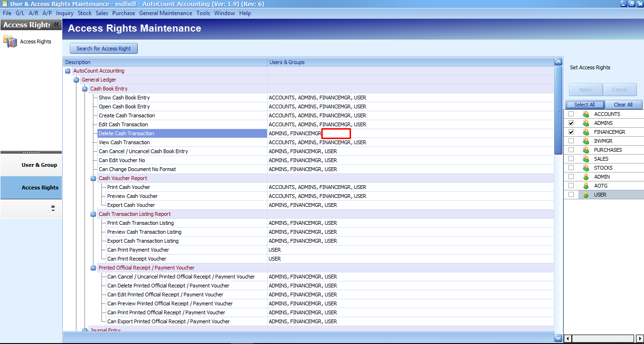Open the Help menu
The width and height of the screenshot is (644, 344).
[245, 13]
